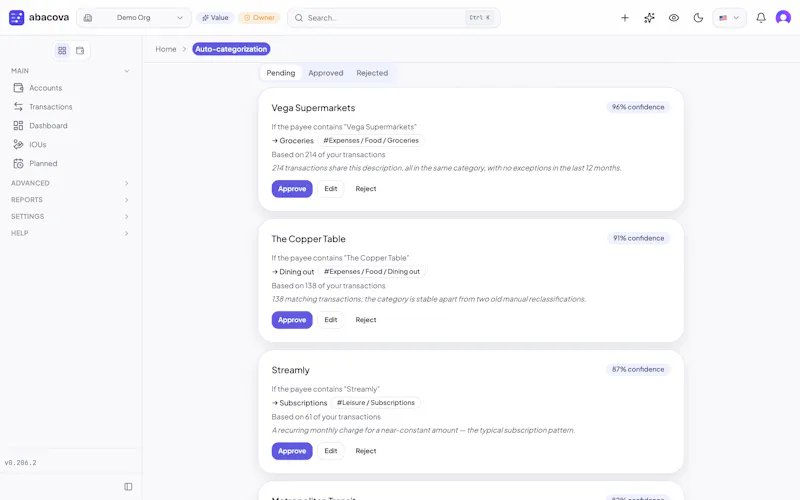Open Transactions in sidebar
800x500 pixels.
coord(70,107)
